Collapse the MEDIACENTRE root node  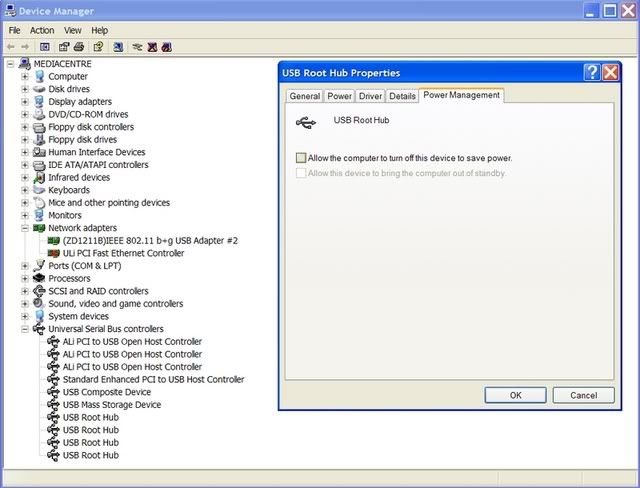click(10, 64)
